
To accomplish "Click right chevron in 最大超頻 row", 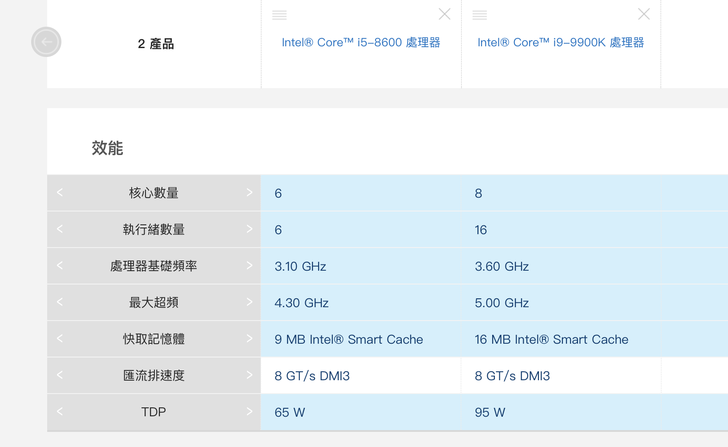I will (x=249, y=302).
